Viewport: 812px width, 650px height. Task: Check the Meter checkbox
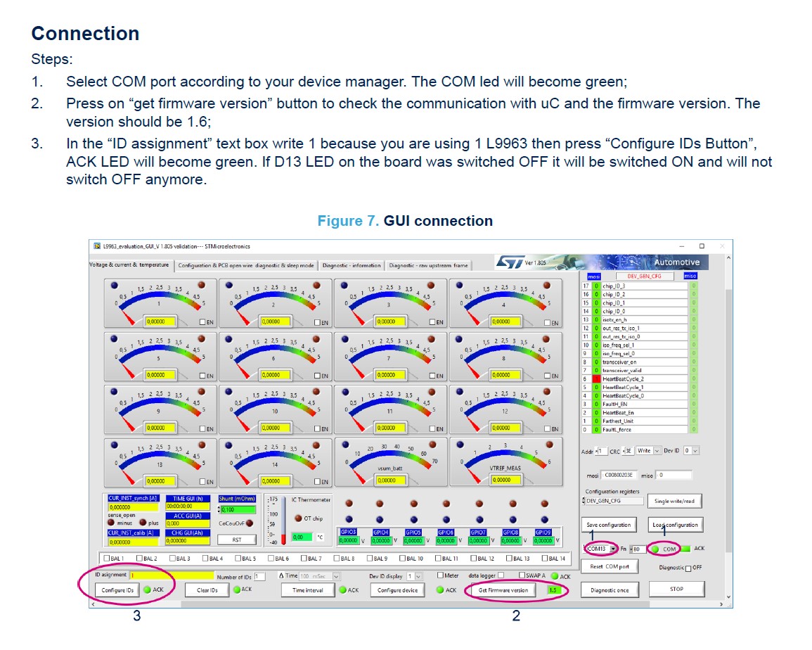tap(441, 575)
